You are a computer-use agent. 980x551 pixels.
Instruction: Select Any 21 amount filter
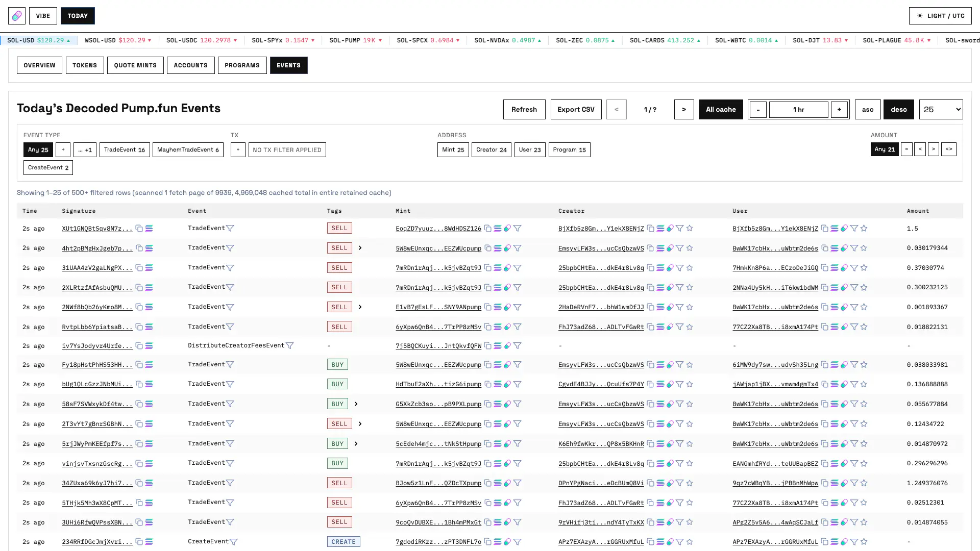pyautogui.click(x=885, y=149)
